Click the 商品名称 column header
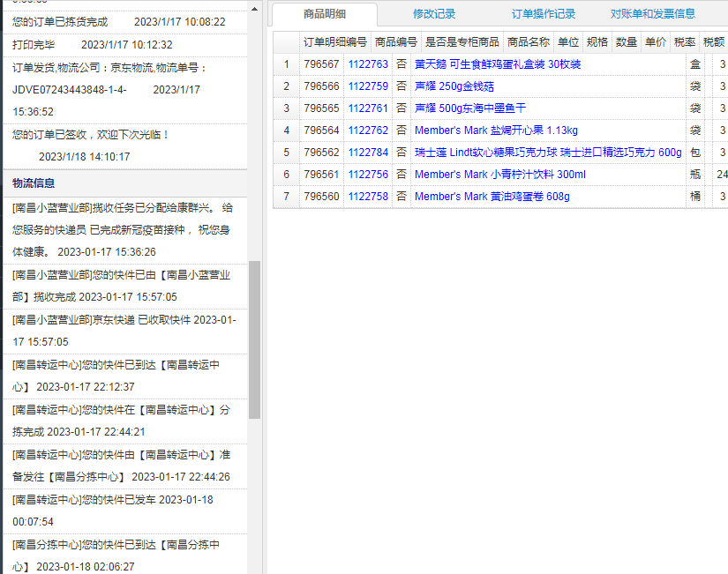The height and width of the screenshot is (574, 728). click(529, 42)
